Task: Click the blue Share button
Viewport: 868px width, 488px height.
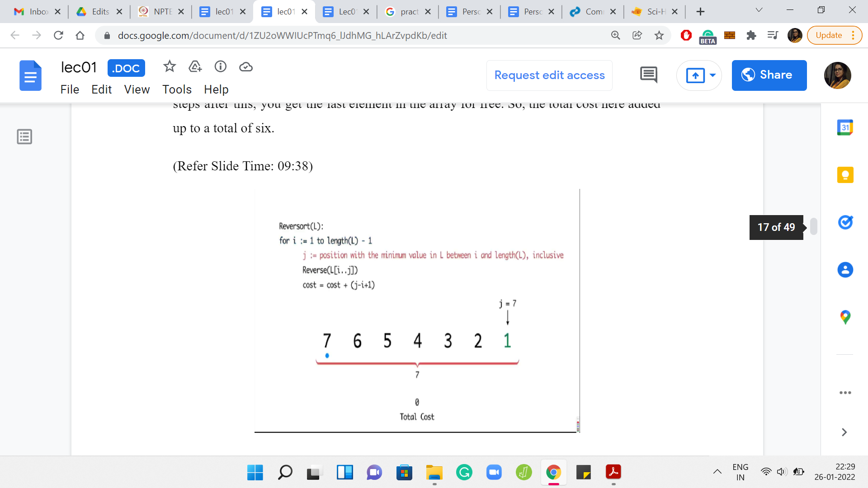Action: click(769, 75)
